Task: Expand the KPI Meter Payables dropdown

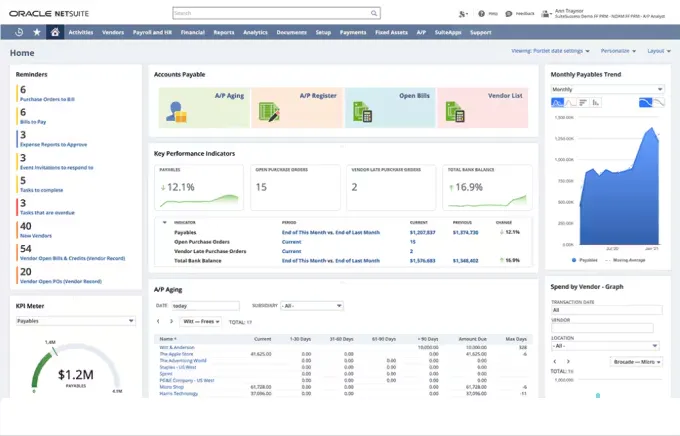Action: tap(75, 321)
